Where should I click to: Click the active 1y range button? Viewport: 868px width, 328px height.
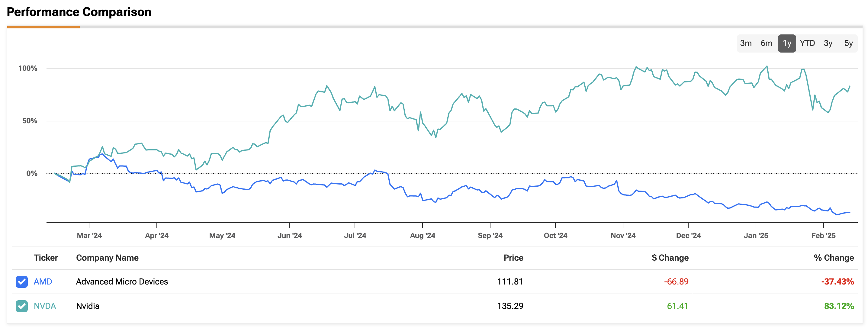[x=787, y=43]
